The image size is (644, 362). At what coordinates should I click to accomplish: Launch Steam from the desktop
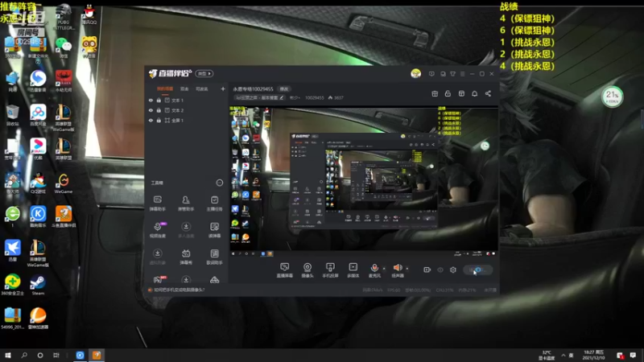click(38, 285)
